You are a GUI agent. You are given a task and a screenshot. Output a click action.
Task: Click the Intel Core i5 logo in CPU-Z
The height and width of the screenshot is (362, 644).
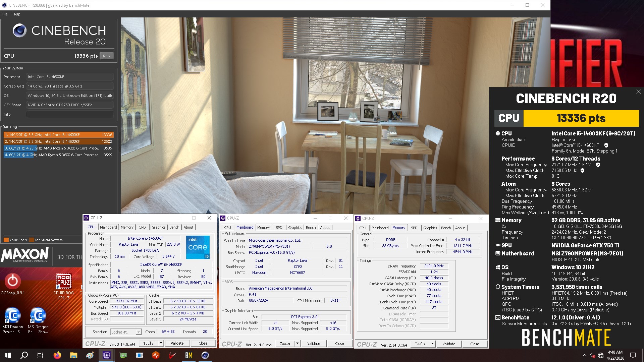pyautogui.click(x=198, y=247)
